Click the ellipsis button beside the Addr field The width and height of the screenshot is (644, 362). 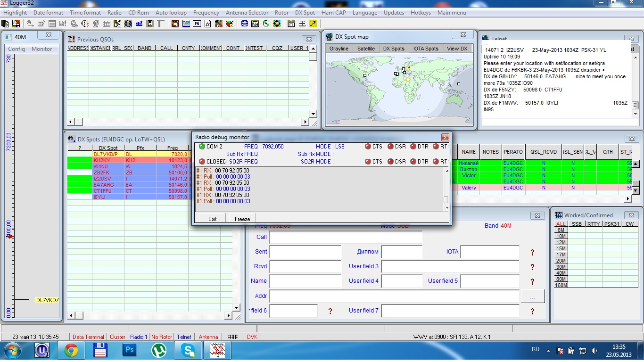pyautogui.click(x=533, y=296)
